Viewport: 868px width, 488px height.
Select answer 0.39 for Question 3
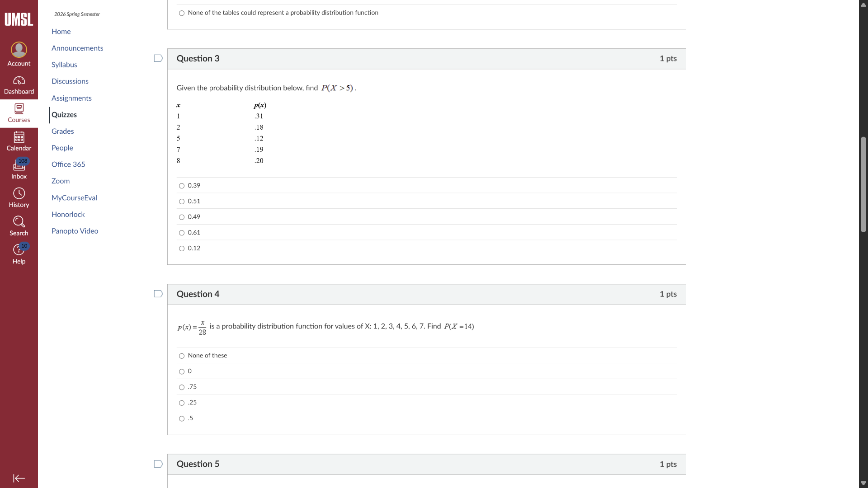(x=182, y=186)
